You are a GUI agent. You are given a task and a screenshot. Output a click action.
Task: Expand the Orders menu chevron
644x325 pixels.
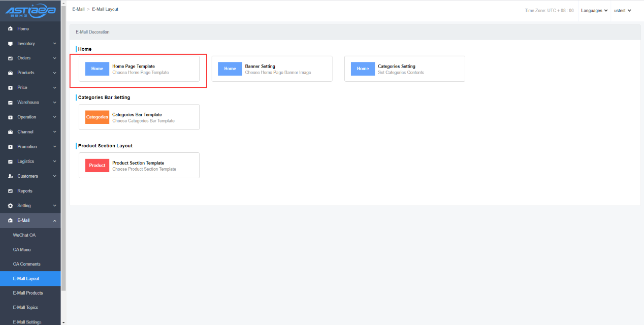click(x=54, y=58)
